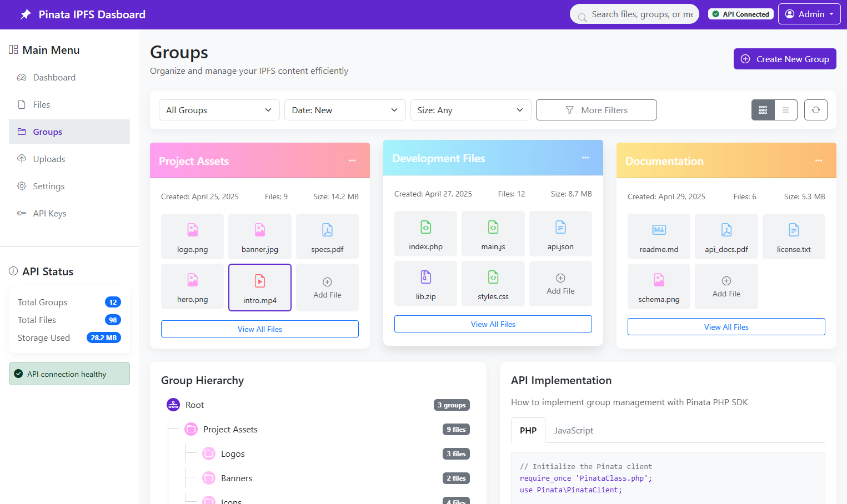Viewport: 847px width, 504px height.
Task: Click Create New Group button
Action: 785,59
